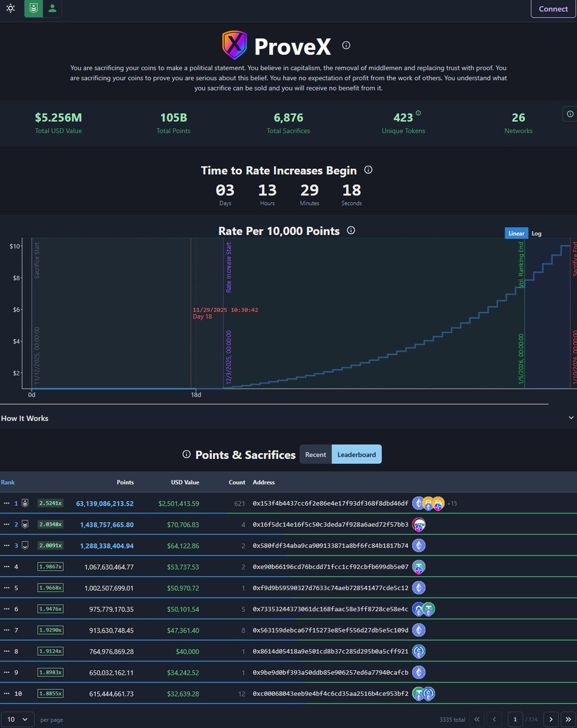Open the more menu for rank 5 row
Viewport: 577px width, 728px height.
tap(7, 588)
